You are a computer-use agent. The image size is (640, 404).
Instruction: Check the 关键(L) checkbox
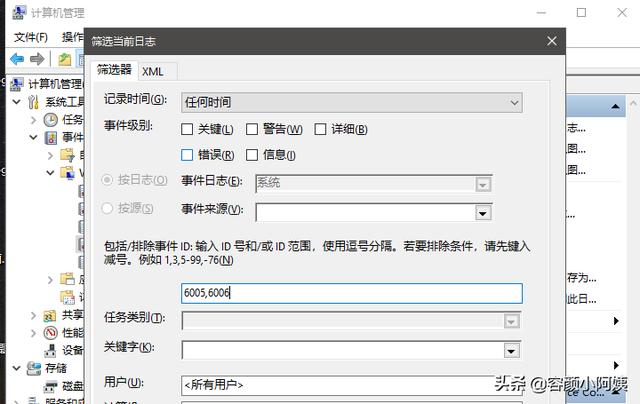coord(187,129)
